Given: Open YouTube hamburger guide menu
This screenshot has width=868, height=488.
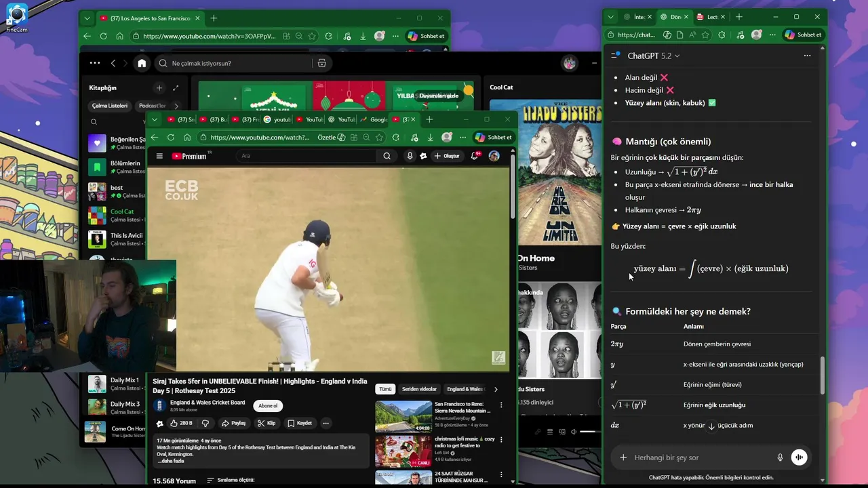Looking at the screenshot, I should pyautogui.click(x=159, y=156).
